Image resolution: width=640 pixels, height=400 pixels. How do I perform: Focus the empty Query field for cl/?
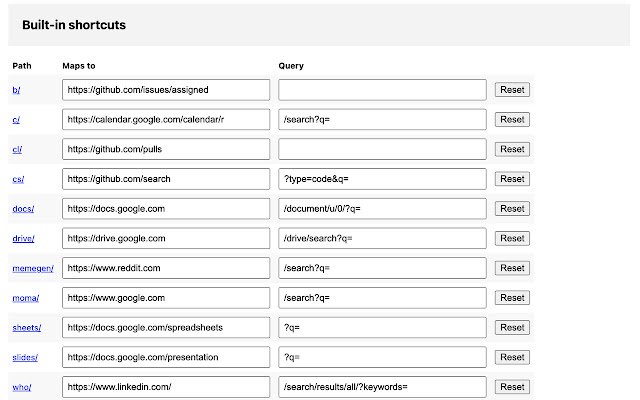pos(382,149)
